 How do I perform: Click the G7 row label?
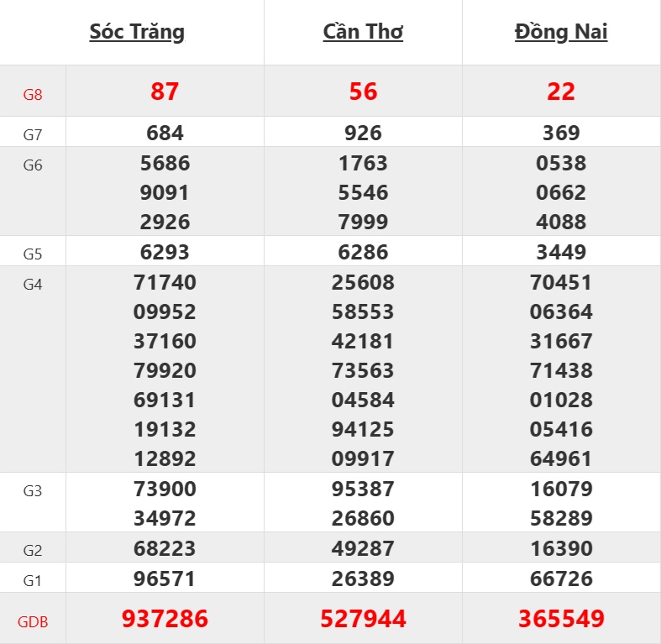[x=33, y=134]
